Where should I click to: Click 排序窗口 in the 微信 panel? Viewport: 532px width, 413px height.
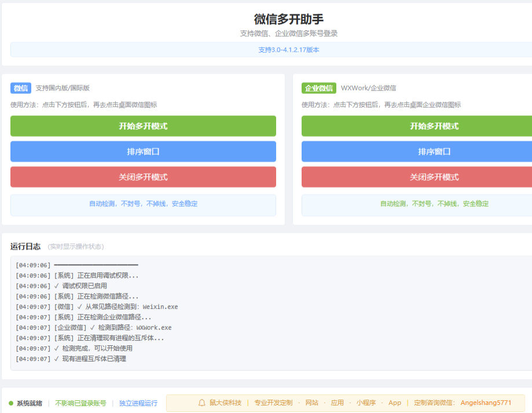click(143, 151)
